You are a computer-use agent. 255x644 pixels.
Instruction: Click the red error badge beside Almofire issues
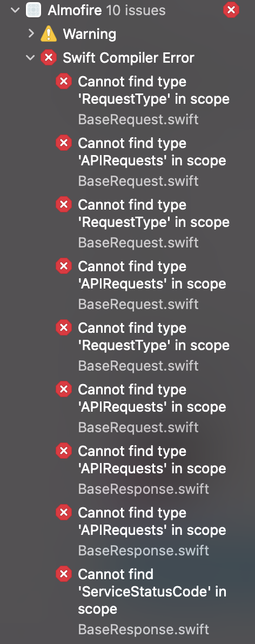tap(231, 10)
